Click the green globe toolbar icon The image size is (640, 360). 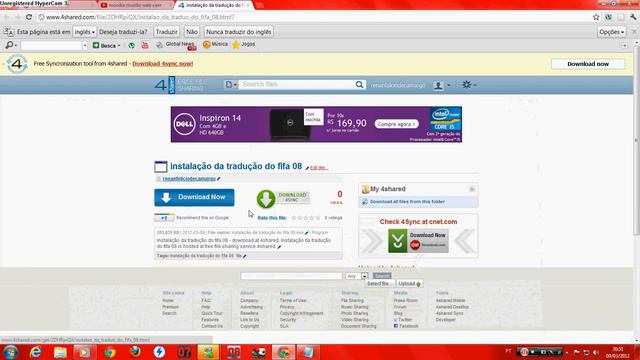(131, 45)
